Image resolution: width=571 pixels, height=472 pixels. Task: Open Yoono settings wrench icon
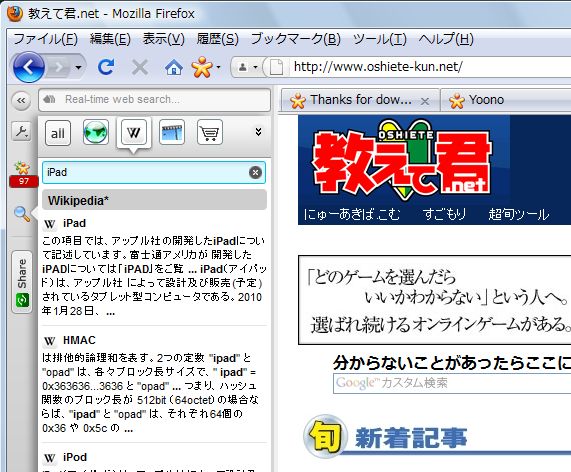point(21,131)
